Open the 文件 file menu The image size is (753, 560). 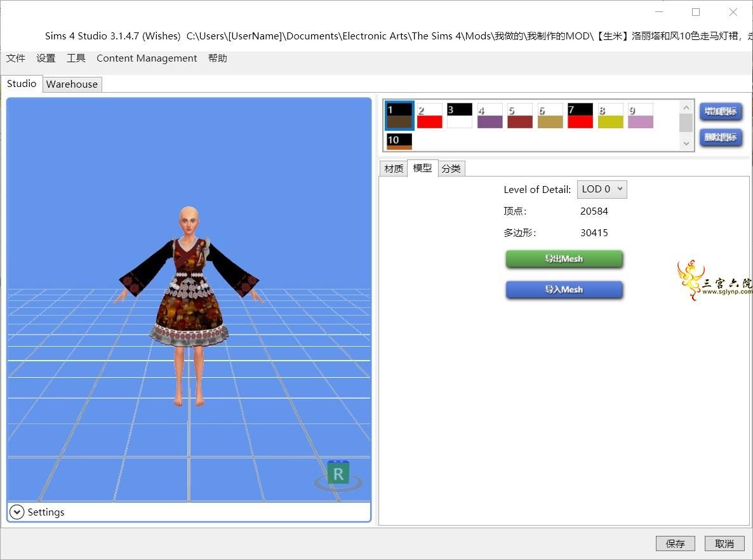click(x=15, y=58)
